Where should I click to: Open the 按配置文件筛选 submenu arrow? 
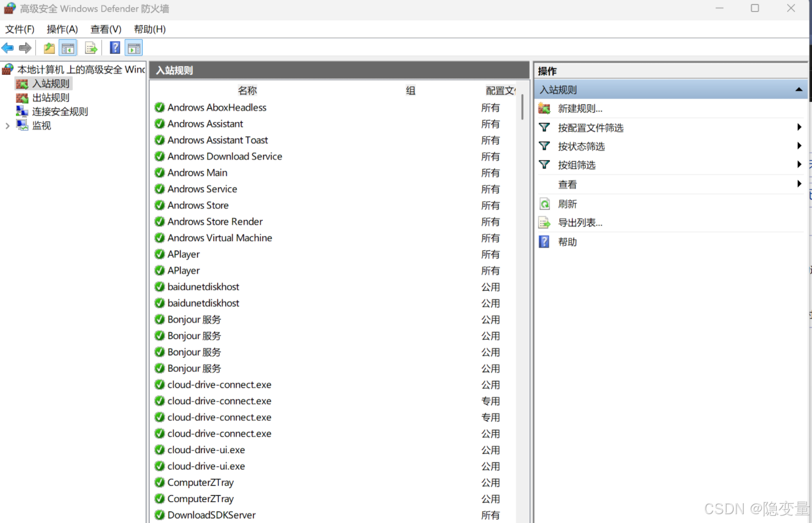tap(799, 127)
